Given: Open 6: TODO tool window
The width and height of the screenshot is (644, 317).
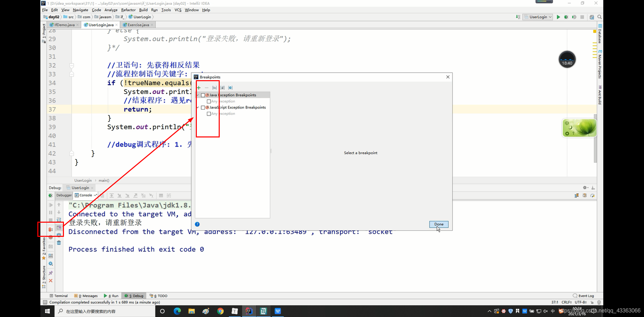Looking at the screenshot, I should 158,296.
